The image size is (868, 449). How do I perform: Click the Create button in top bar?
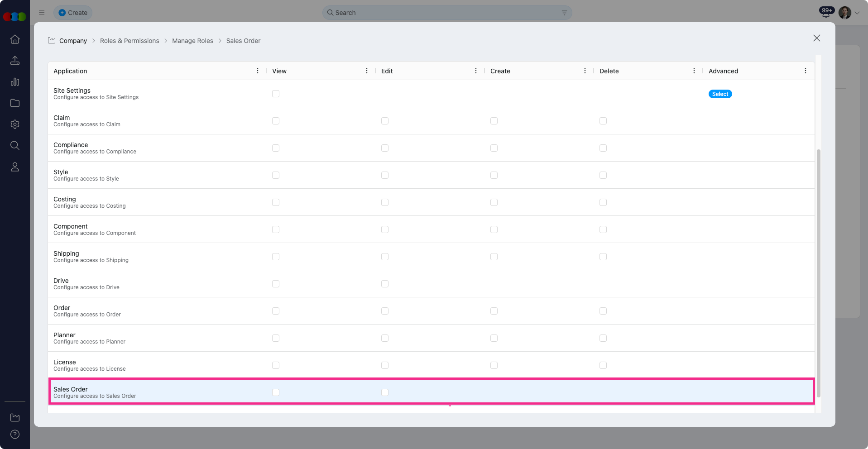(73, 13)
